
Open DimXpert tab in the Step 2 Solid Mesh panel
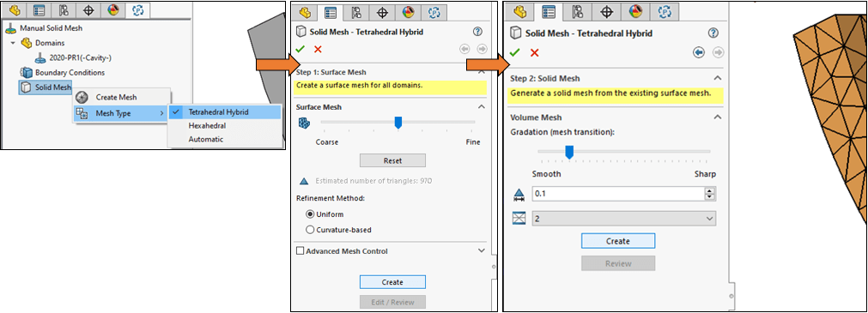(x=607, y=11)
